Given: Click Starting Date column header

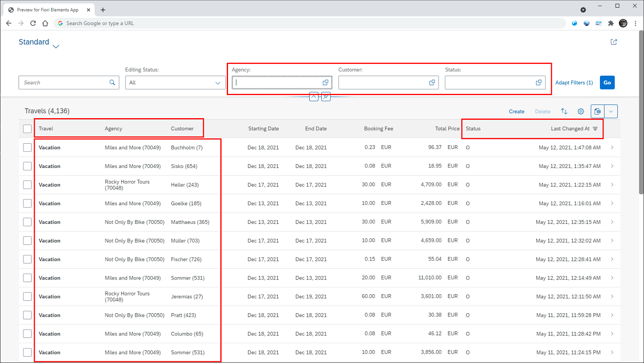Looking at the screenshot, I should click(x=263, y=129).
